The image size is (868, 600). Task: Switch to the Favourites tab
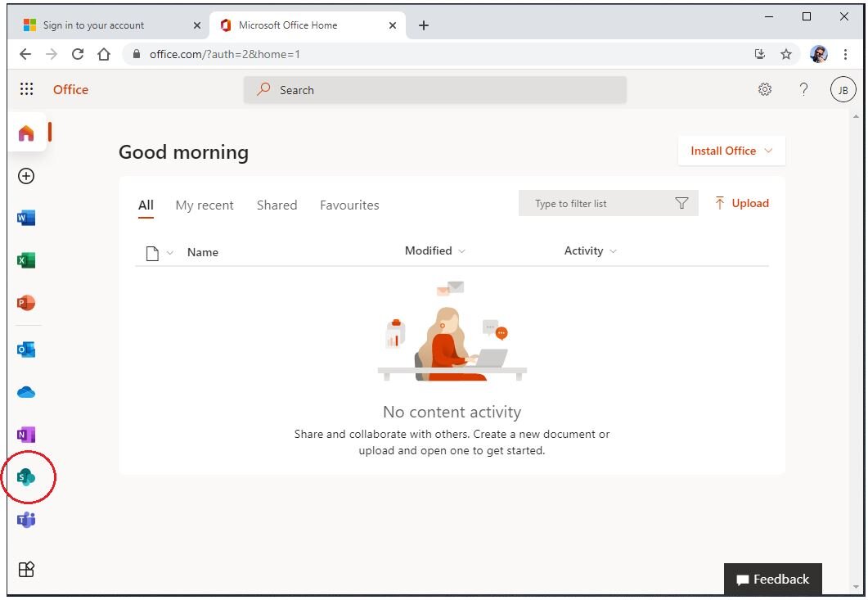pos(349,205)
